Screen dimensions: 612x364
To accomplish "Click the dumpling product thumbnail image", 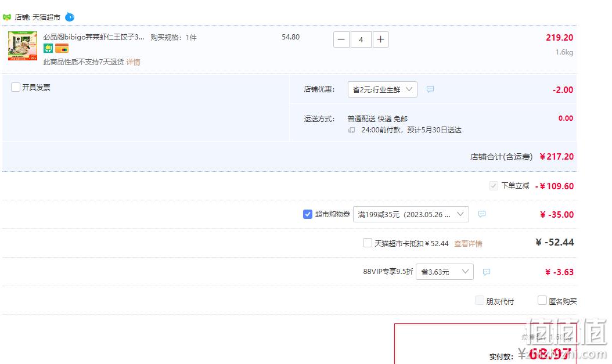I will pos(23,46).
